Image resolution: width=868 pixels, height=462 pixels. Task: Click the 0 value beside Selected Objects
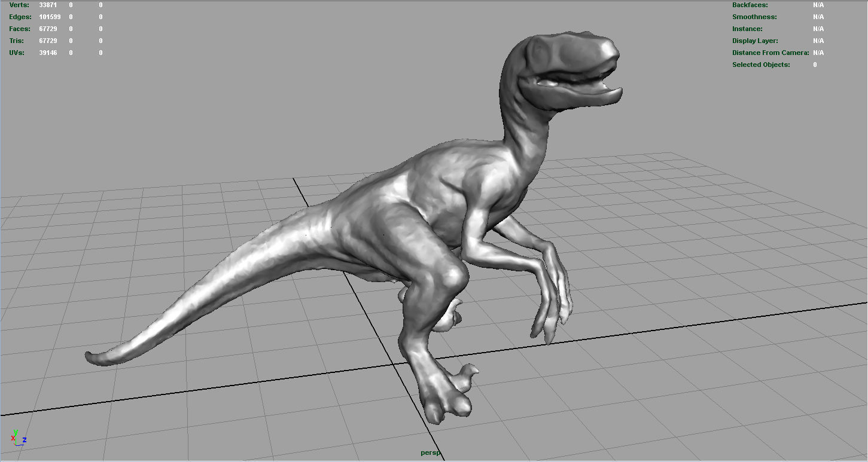pos(815,65)
